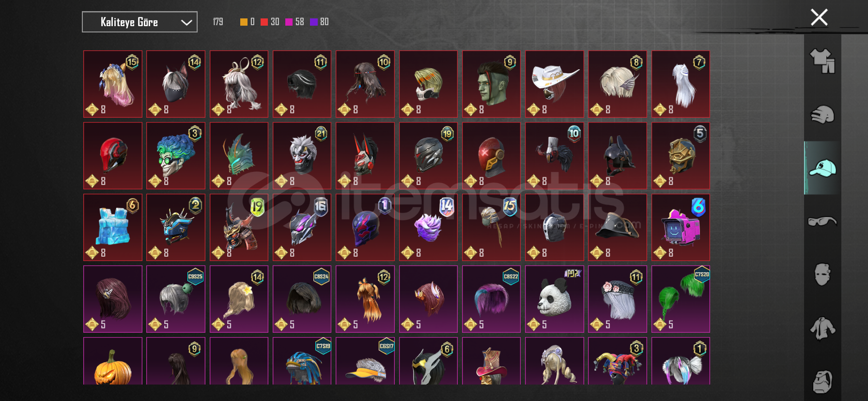Filter by the purple quality swatch
Viewport: 868px width, 401px height.
tap(313, 22)
